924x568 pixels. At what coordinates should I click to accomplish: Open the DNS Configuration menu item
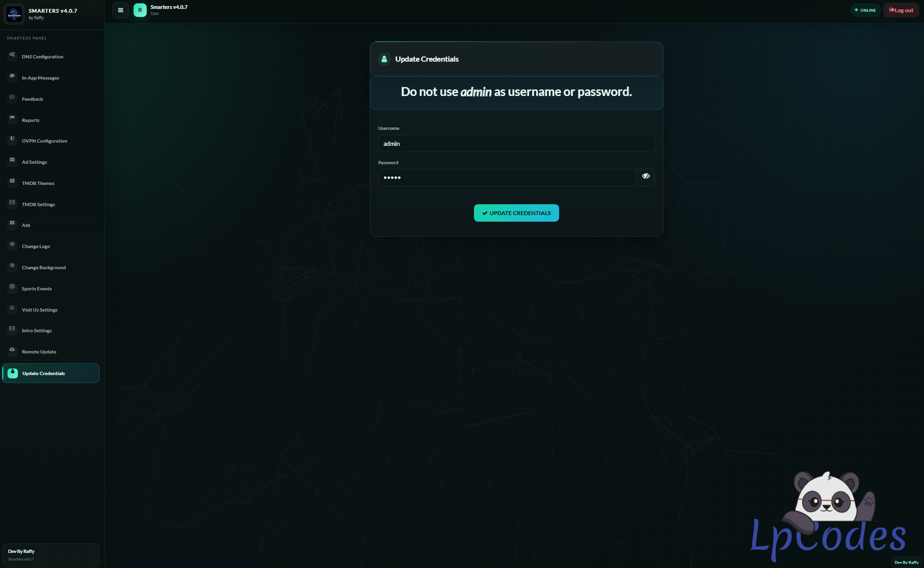(51, 56)
